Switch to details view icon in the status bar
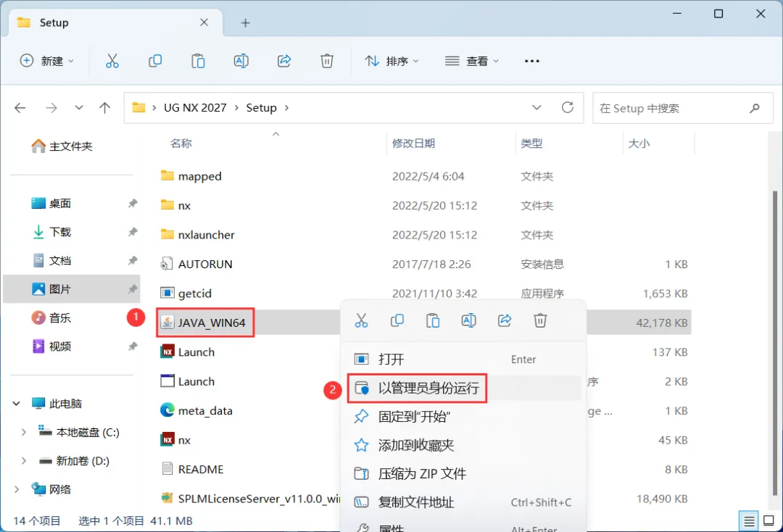The image size is (783, 532). point(749,522)
